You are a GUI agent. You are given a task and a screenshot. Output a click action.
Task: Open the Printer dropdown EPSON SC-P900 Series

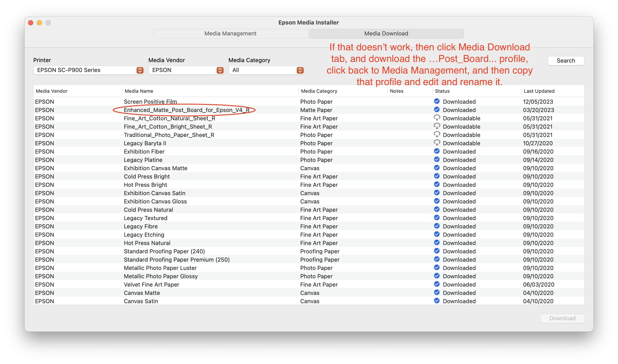point(89,70)
